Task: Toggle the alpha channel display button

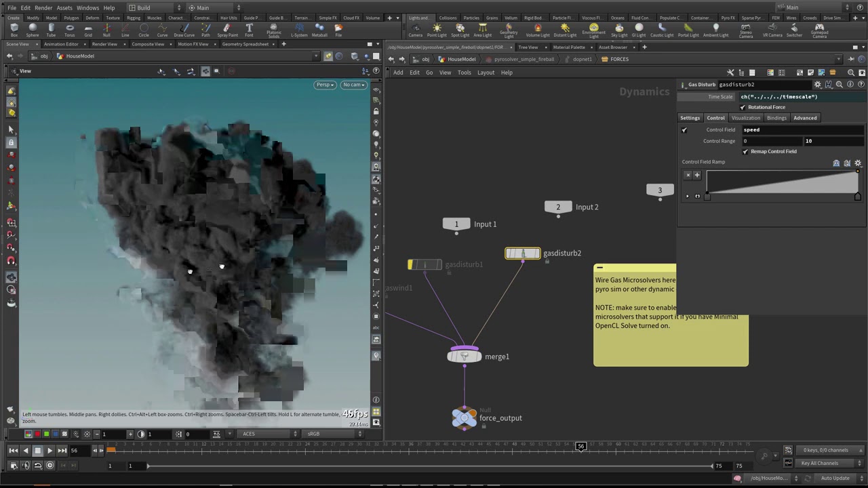Action: 64,434
